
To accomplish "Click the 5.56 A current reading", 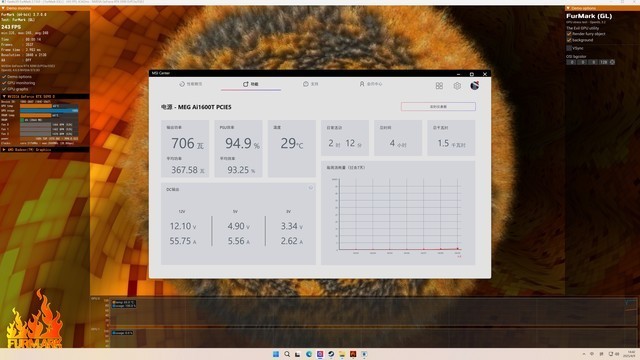I will point(238,241).
